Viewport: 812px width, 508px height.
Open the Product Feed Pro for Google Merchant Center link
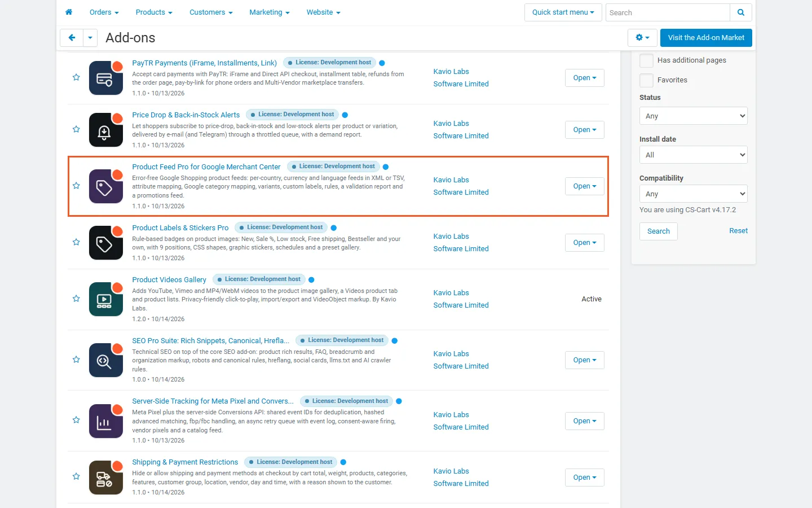click(206, 167)
